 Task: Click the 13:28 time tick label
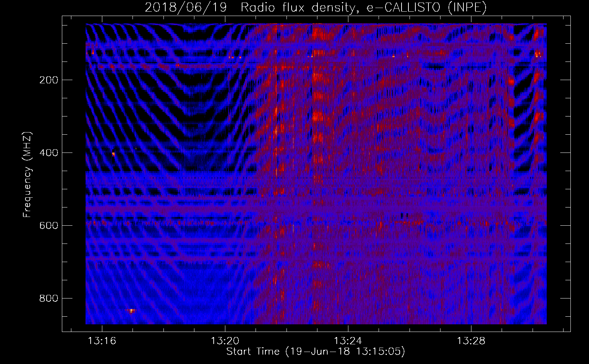point(471,341)
